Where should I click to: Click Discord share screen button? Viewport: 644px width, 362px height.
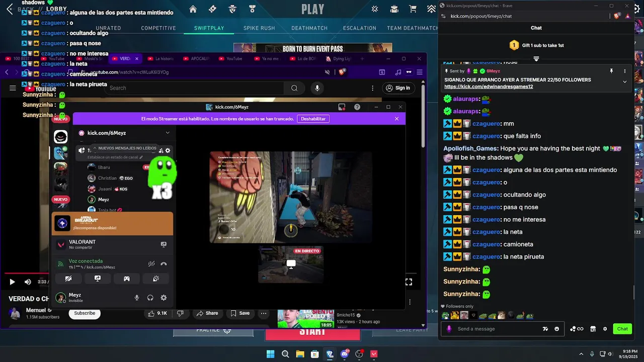(x=98, y=279)
